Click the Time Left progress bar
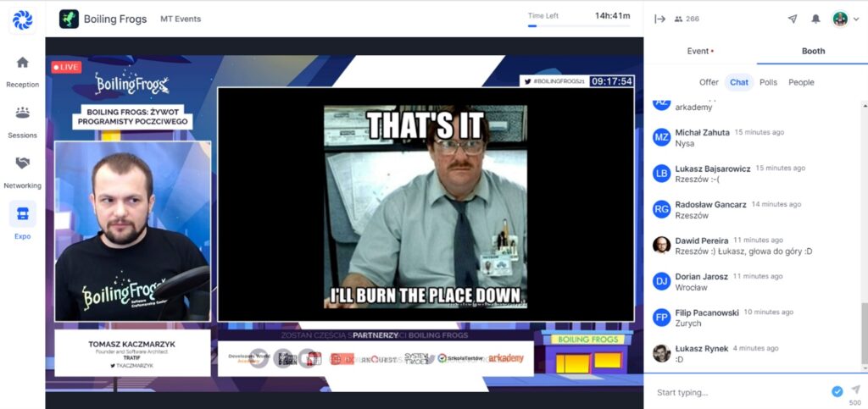The width and height of the screenshot is (868, 409). (x=578, y=25)
